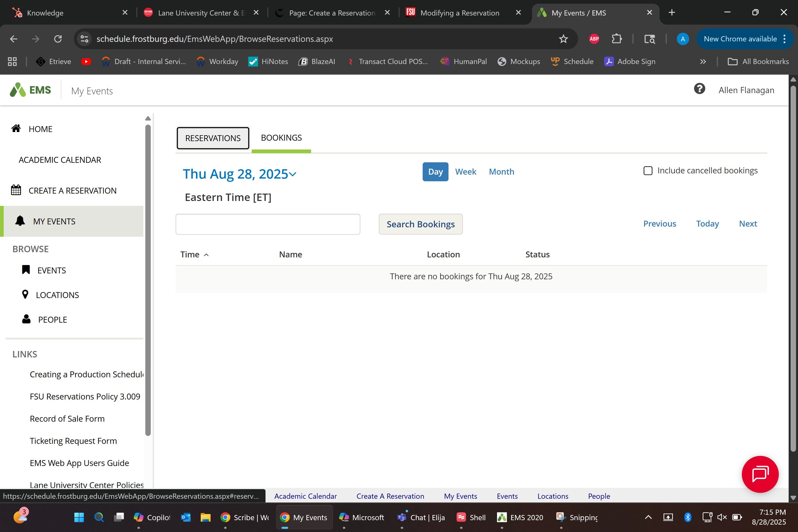The width and height of the screenshot is (798, 532).
Task: Open the help question mark icon
Action: coord(699,89)
